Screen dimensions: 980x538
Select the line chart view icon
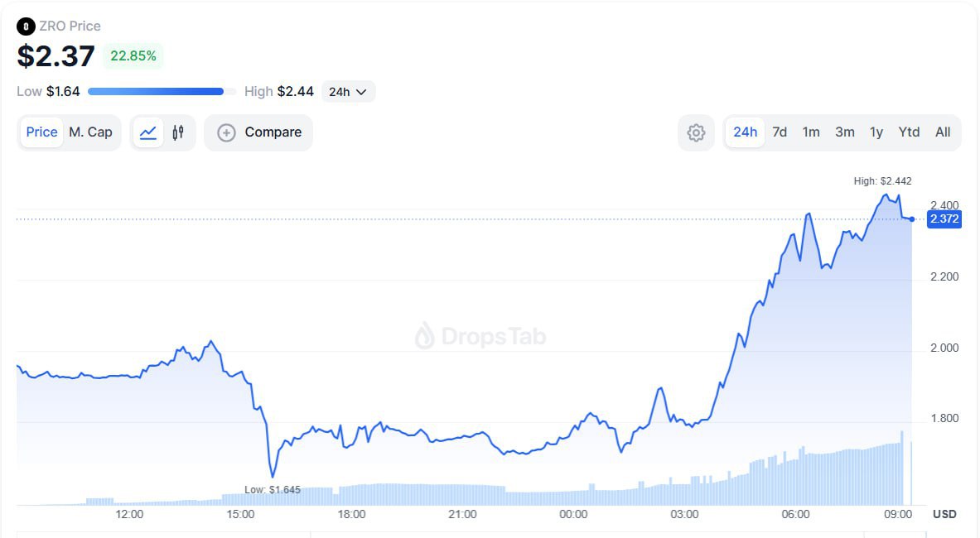pyautogui.click(x=148, y=132)
